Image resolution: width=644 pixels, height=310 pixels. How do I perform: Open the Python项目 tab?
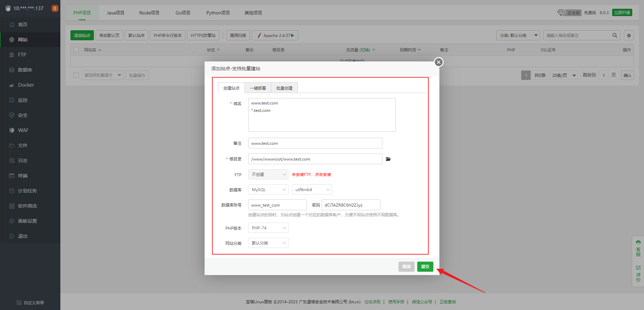click(x=218, y=13)
